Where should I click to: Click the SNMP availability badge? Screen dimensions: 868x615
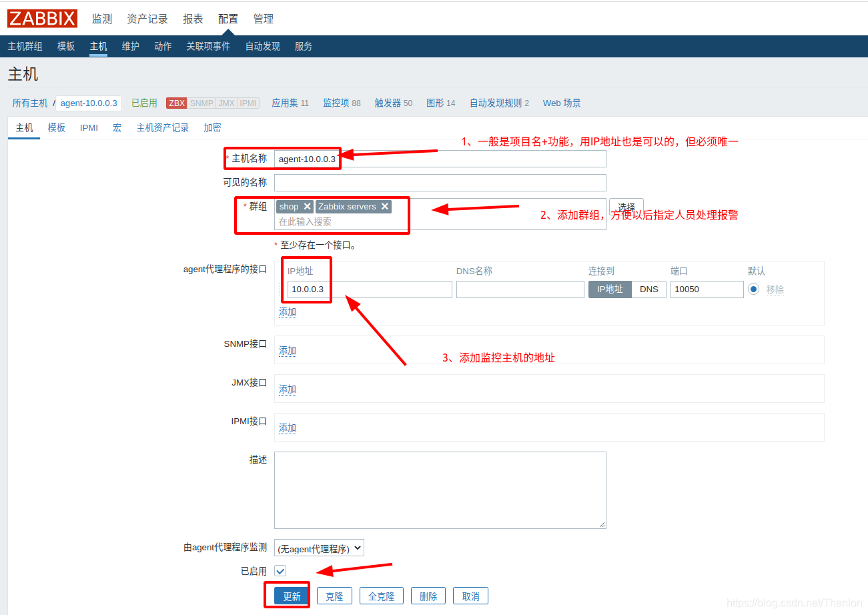[x=201, y=103]
